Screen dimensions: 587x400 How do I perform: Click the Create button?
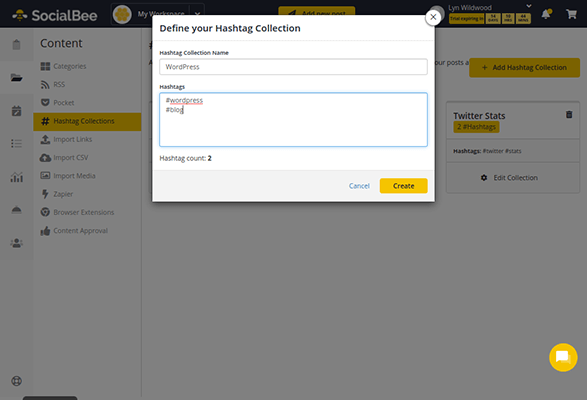point(404,186)
